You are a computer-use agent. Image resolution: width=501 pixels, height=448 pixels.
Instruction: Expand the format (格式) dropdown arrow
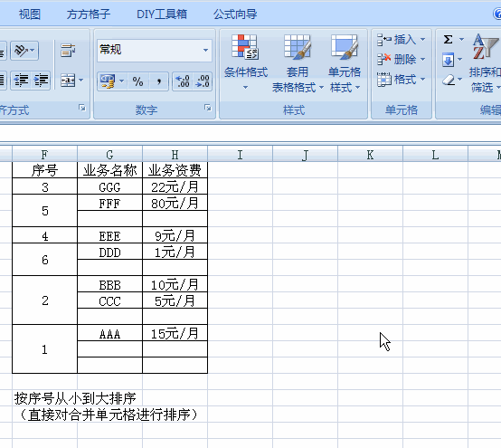click(x=422, y=80)
